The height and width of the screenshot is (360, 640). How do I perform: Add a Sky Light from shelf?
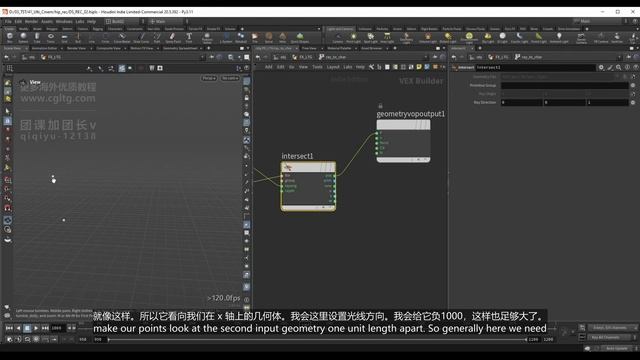[488, 38]
